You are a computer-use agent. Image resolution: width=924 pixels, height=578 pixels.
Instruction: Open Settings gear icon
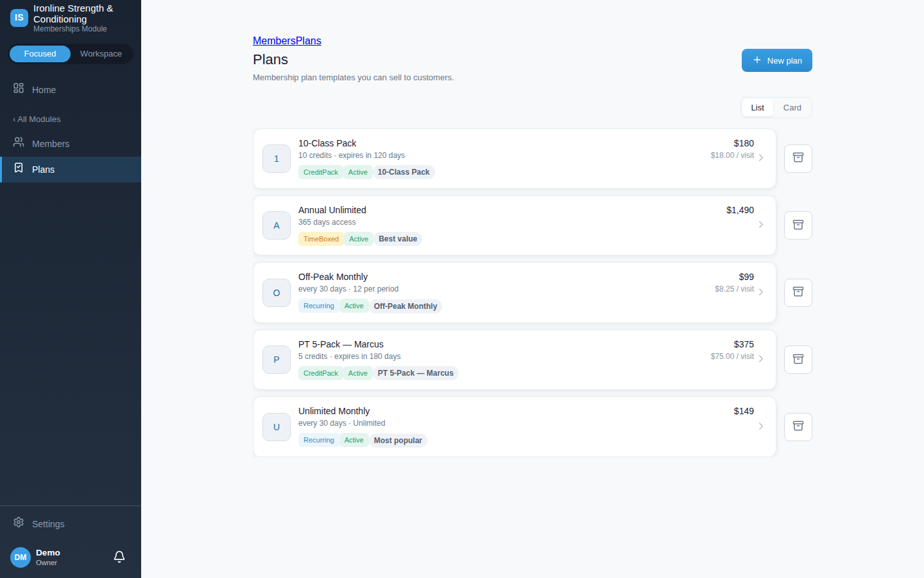point(19,523)
